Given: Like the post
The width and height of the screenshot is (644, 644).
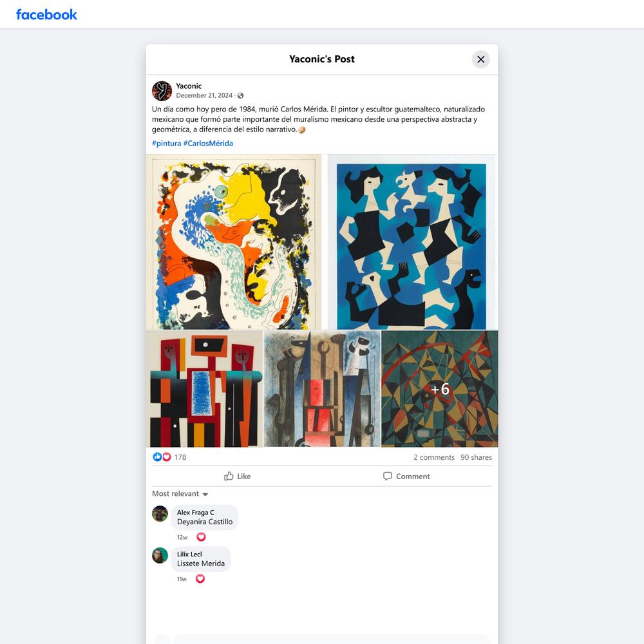Looking at the screenshot, I should click(x=237, y=476).
